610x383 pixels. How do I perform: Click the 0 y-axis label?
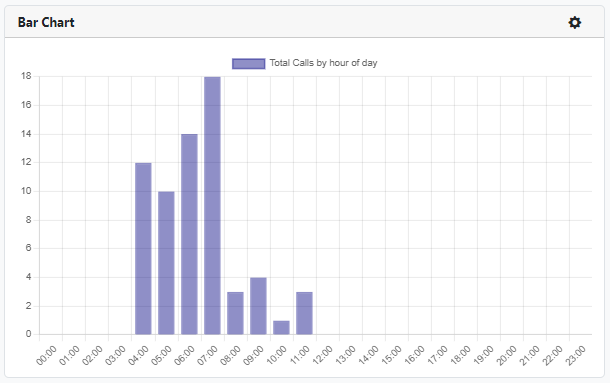pyautogui.click(x=28, y=334)
